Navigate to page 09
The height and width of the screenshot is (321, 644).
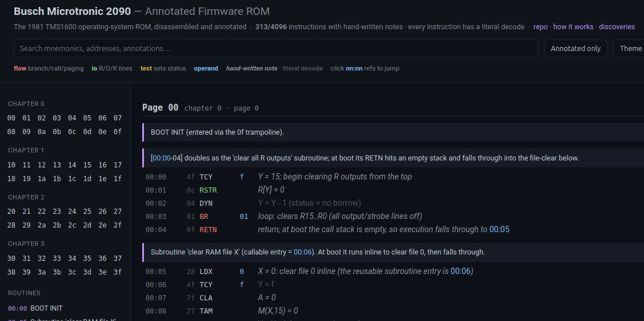pos(27,132)
